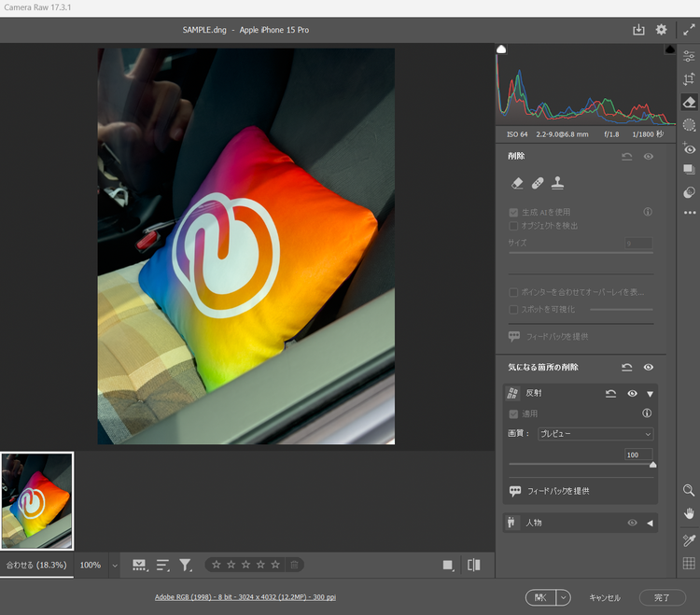Reset the 削除 panel with undo arrow
The height and width of the screenshot is (615, 700).
click(627, 156)
